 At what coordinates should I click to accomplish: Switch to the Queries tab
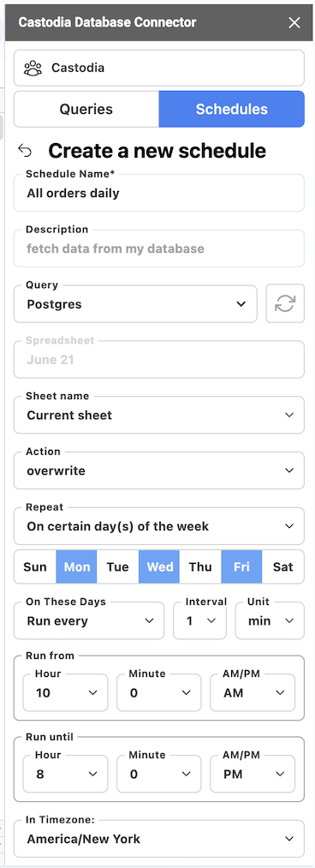86,109
